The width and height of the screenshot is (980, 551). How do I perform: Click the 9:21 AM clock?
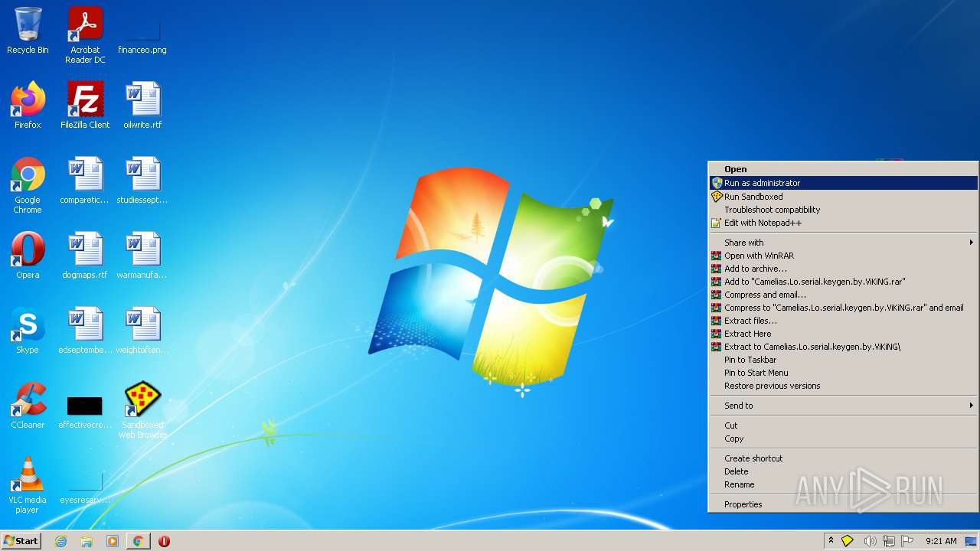click(941, 541)
